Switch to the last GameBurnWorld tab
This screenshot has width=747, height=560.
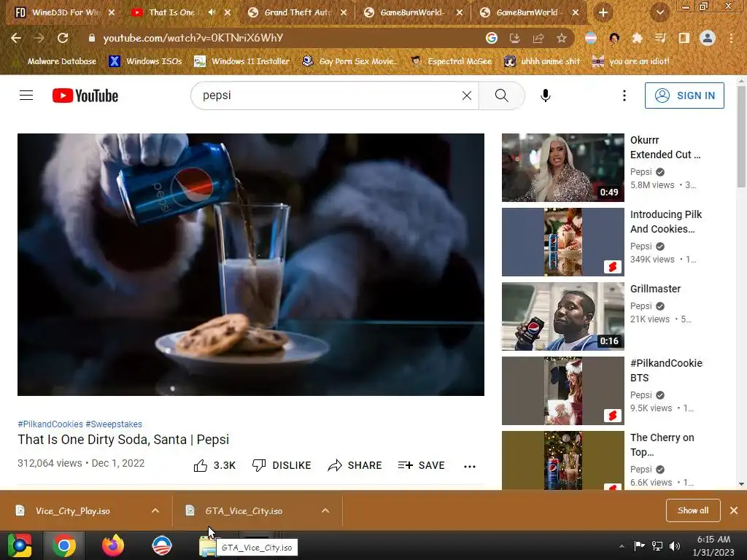[x=529, y=12]
